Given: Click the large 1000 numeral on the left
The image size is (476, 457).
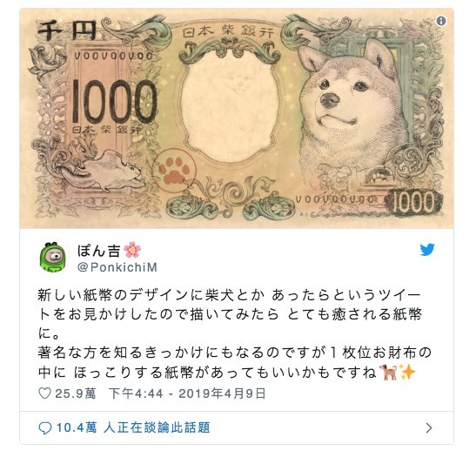Looking at the screenshot, I should pos(115,101).
